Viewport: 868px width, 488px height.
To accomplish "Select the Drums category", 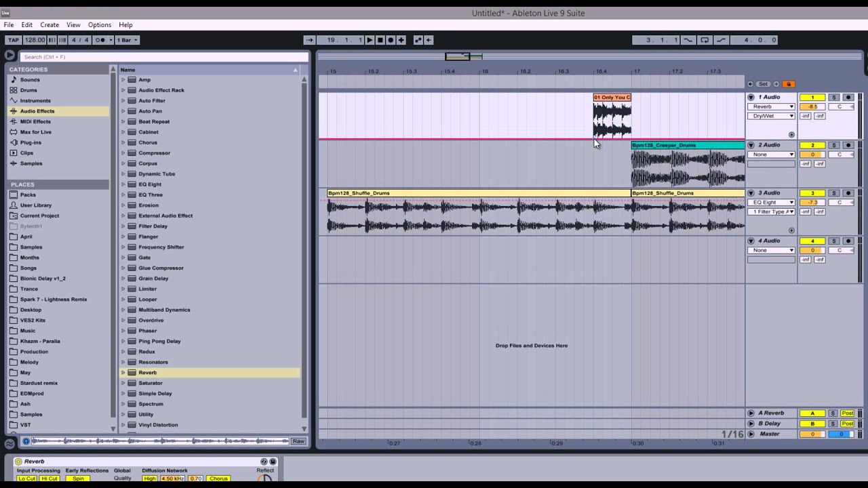I will tap(28, 90).
